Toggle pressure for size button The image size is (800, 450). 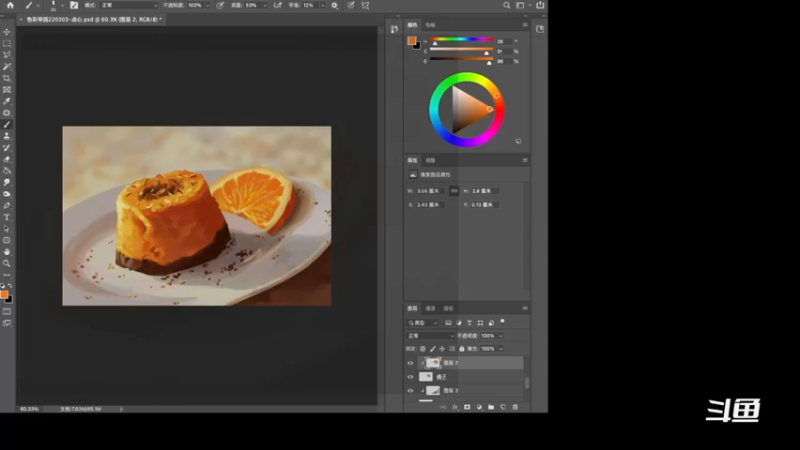pos(351,5)
